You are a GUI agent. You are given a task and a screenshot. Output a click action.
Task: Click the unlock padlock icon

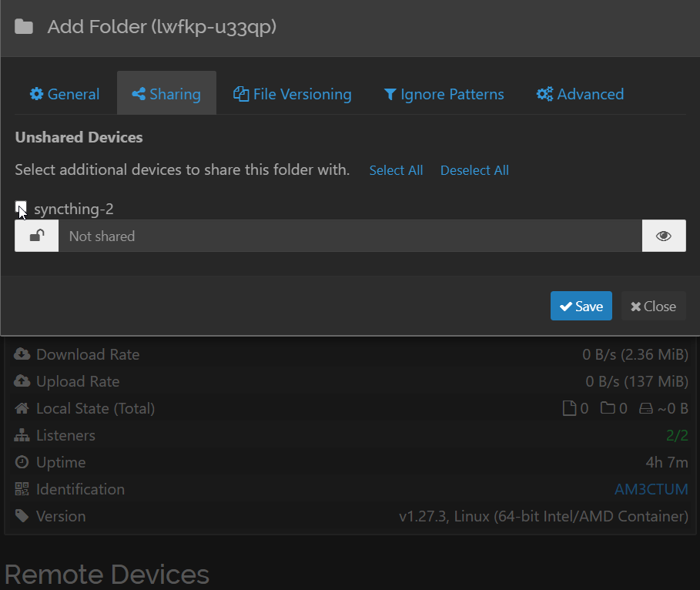click(x=37, y=236)
